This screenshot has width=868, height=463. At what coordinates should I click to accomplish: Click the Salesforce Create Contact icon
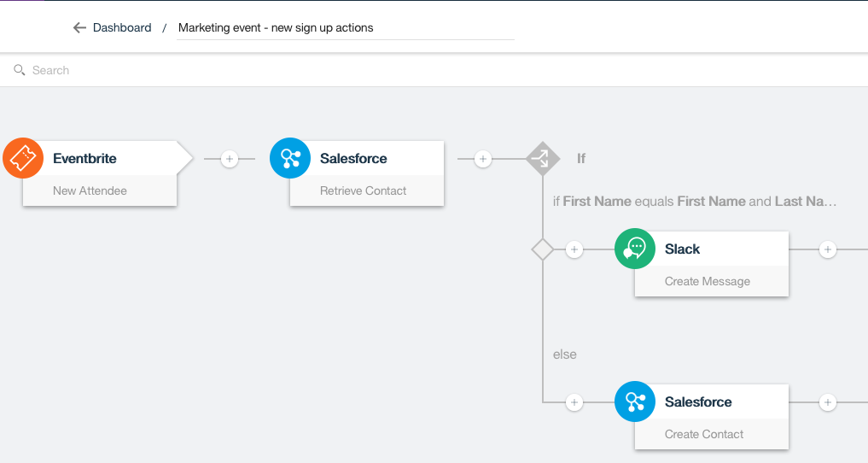click(x=635, y=401)
